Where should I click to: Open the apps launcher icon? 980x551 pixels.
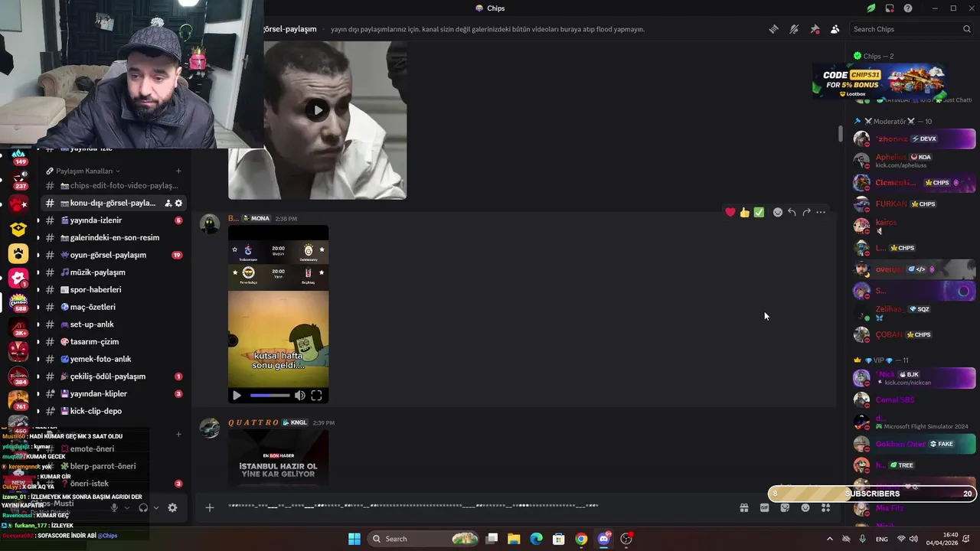tap(825, 507)
